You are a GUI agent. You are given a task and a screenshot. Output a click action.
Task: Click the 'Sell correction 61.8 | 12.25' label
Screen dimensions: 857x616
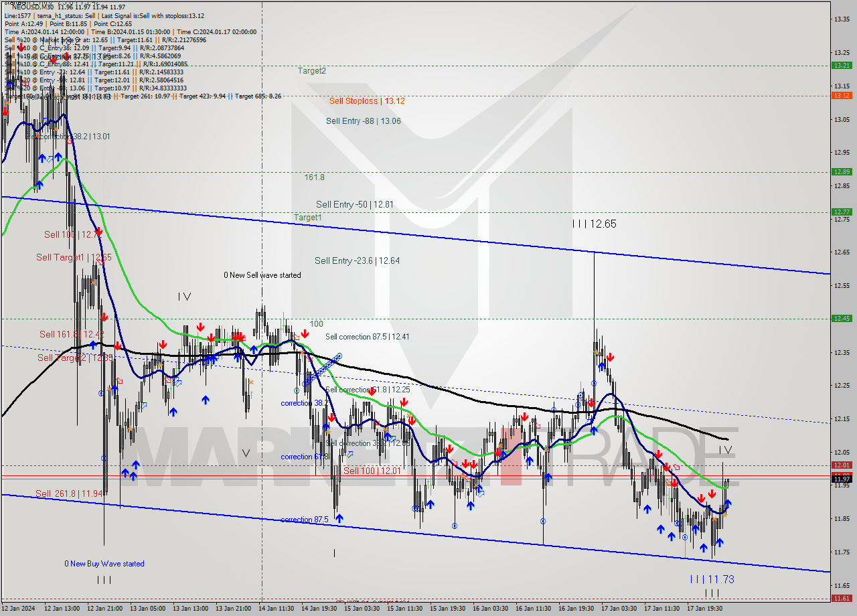[x=368, y=389]
